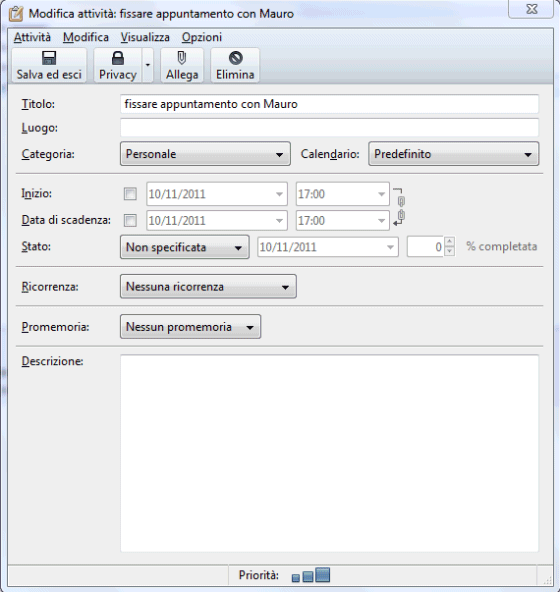
Task: Expand the Categoria dropdown showing Personale
Action: 205,154
